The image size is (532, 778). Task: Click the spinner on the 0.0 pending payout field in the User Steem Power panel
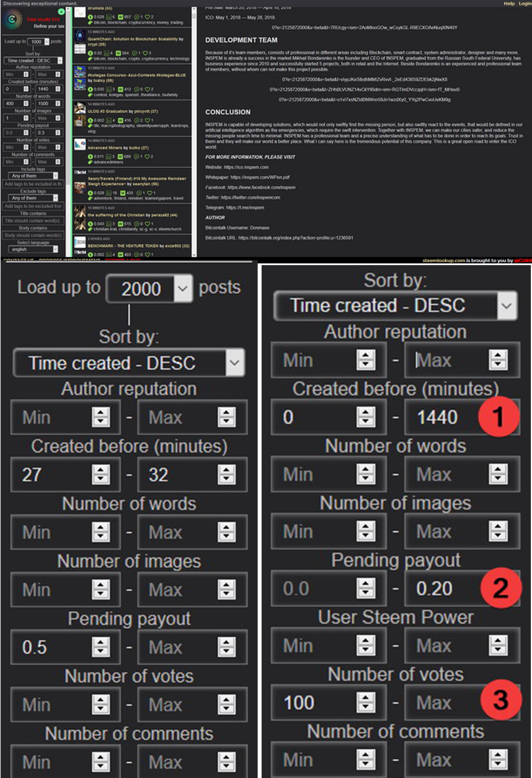click(x=365, y=588)
